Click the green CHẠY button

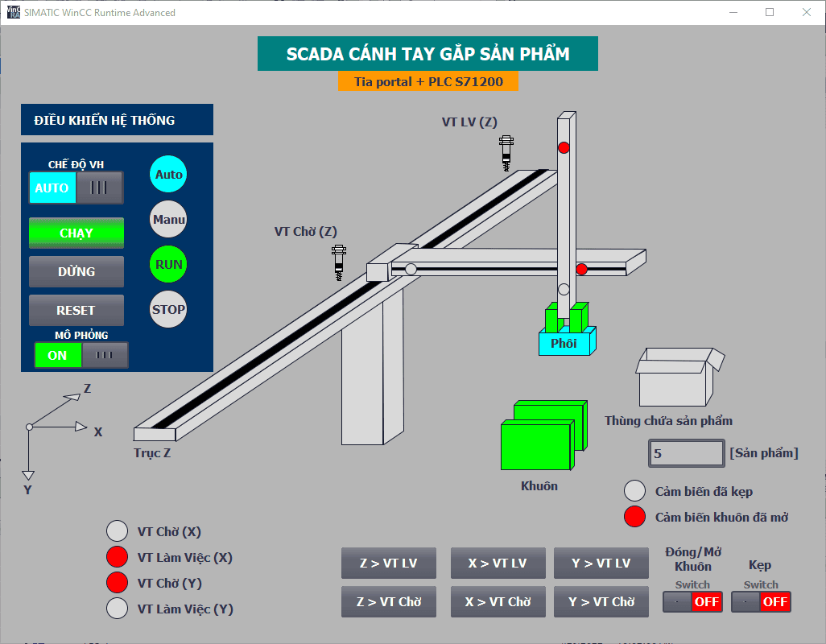76,233
